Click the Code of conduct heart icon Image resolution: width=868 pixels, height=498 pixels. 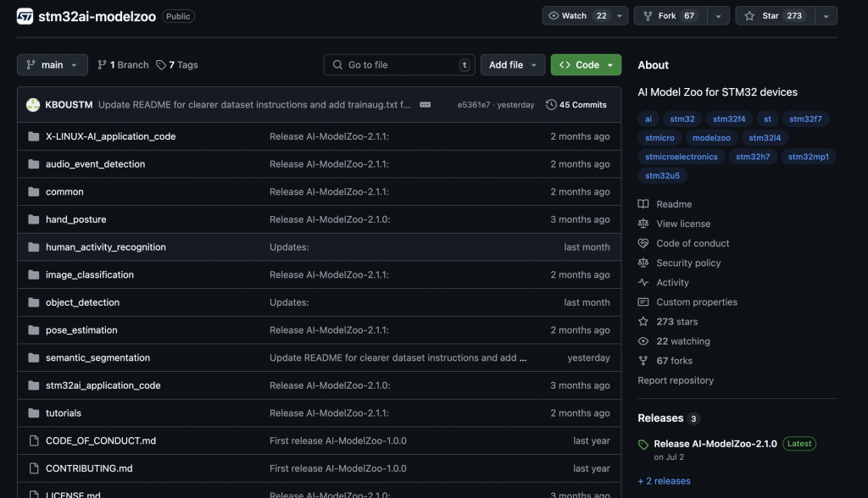tap(643, 243)
